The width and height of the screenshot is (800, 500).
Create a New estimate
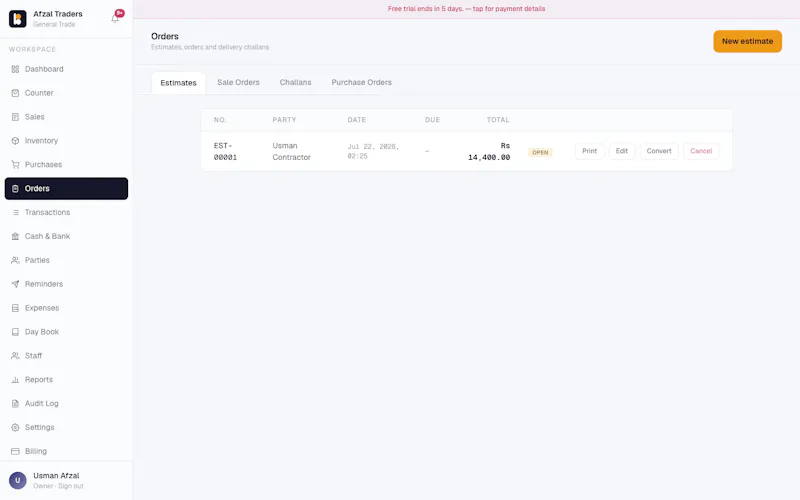[x=747, y=41]
